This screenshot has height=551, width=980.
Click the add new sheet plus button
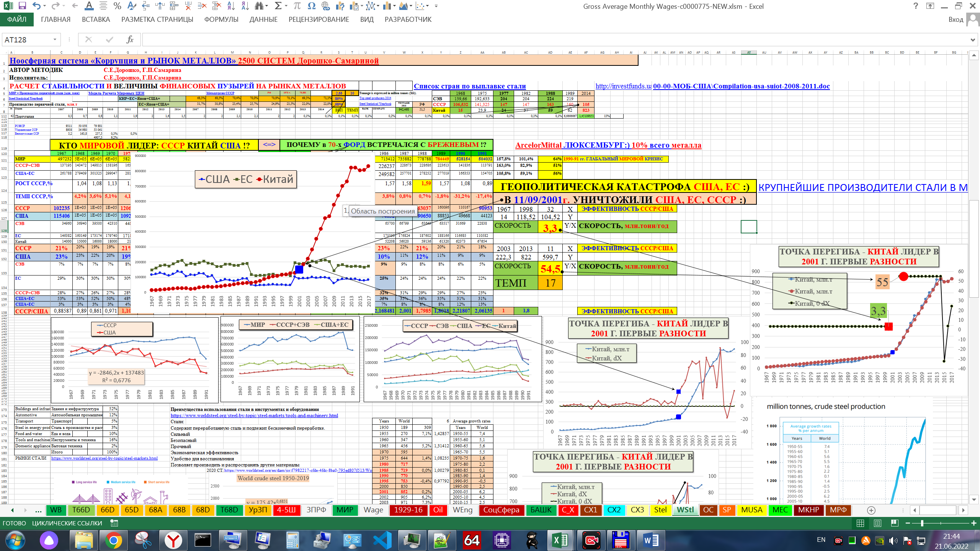(871, 510)
